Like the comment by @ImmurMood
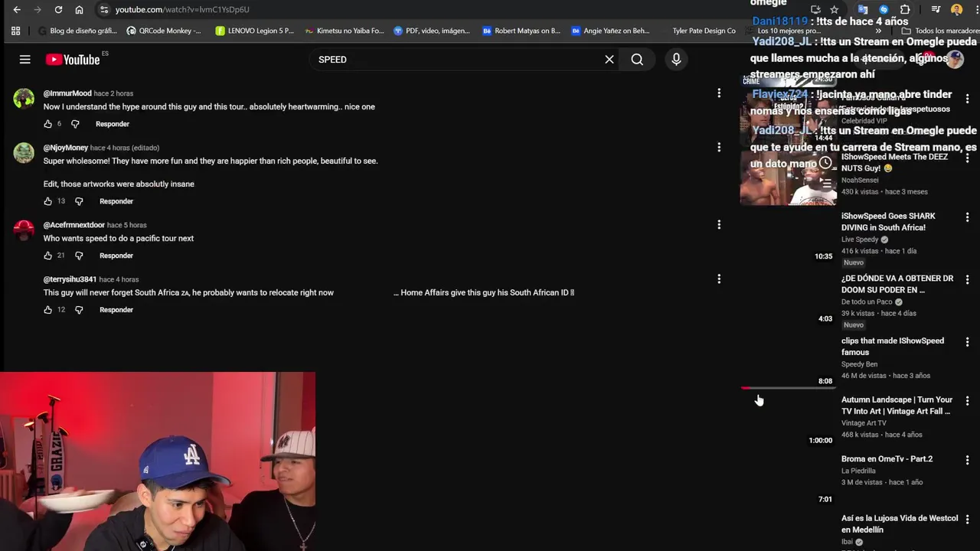The image size is (980, 551). pyautogui.click(x=47, y=124)
